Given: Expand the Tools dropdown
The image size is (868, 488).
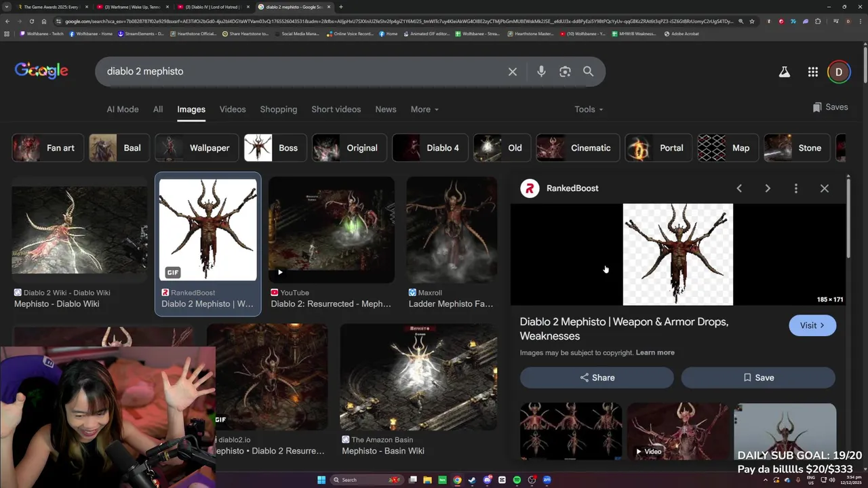Looking at the screenshot, I should point(589,109).
